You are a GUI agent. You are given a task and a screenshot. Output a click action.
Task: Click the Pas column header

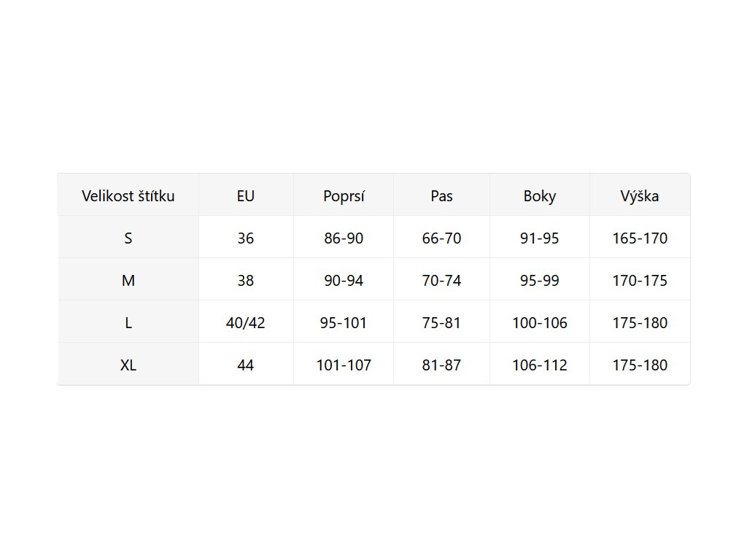(441, 195)
